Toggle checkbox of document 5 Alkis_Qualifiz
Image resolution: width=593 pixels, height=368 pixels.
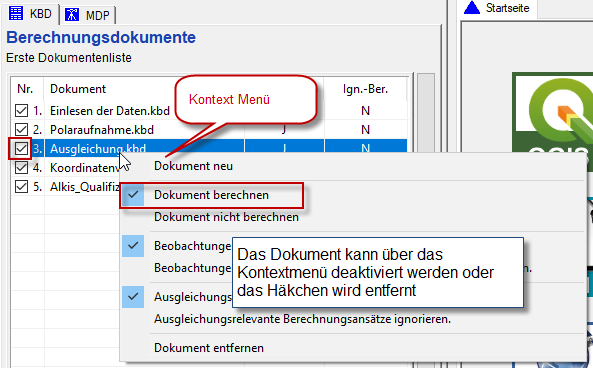tap(21, 186)
